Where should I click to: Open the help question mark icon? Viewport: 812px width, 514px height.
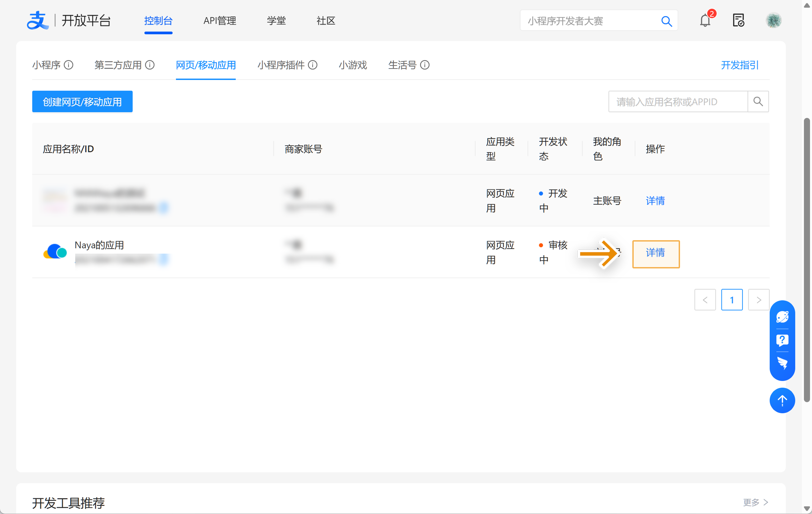coord(782,340)
